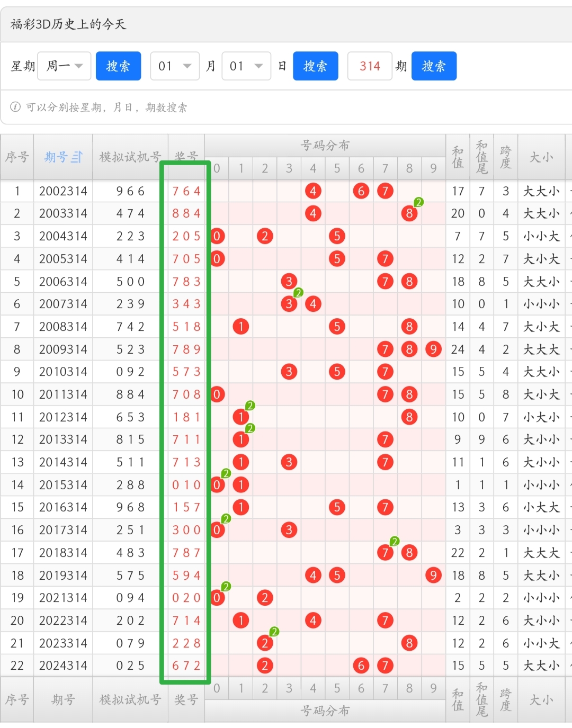Click winning number 7 8 9 in row 8
The height and width of the screenshot is (728, 572).
[186, 349]
